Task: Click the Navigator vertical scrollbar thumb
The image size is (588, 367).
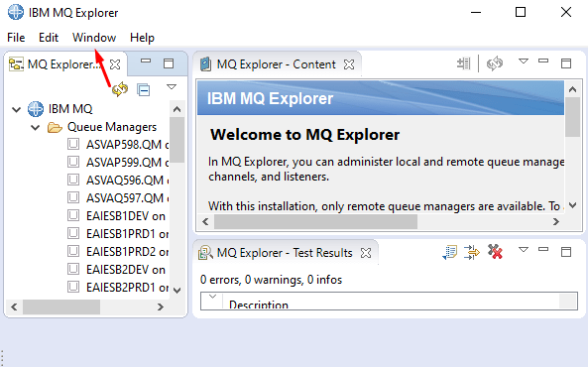Action: [177, 140]
